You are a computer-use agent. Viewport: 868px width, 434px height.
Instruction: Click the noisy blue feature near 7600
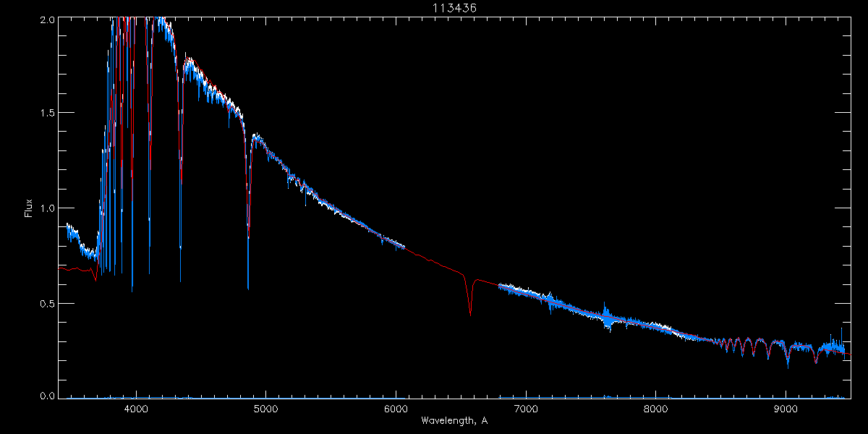[608, 317]
